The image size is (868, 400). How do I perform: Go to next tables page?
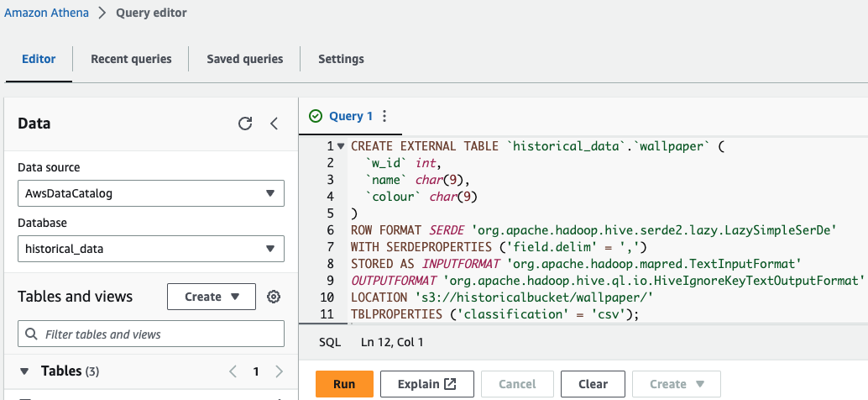point(279,371)
